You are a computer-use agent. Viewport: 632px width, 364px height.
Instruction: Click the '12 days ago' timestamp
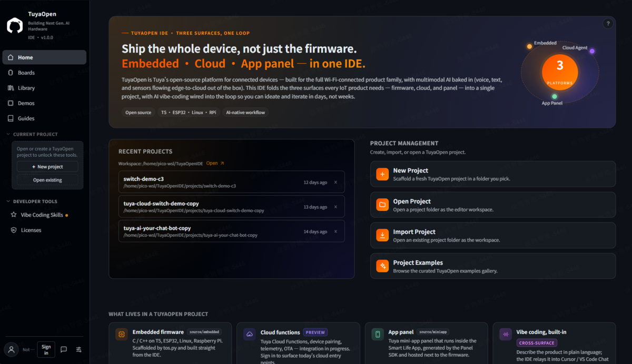(315, 183)
